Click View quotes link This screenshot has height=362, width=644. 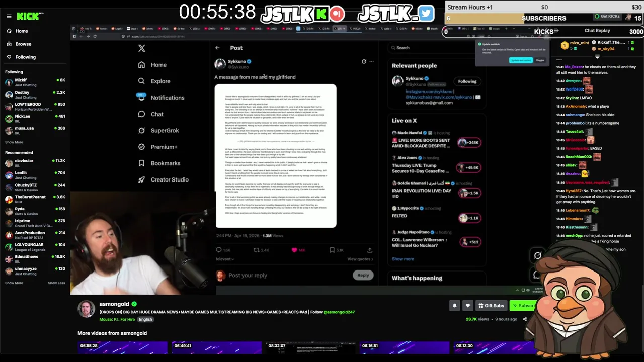click(x=360, y=259)
